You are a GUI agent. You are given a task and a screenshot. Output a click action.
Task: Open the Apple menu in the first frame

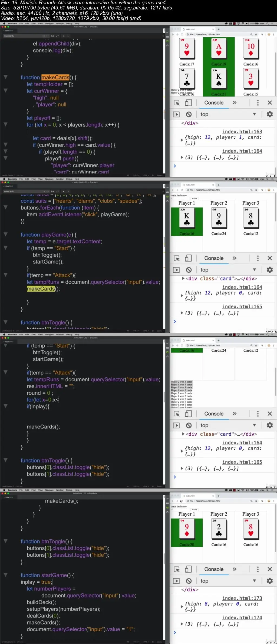4,24
